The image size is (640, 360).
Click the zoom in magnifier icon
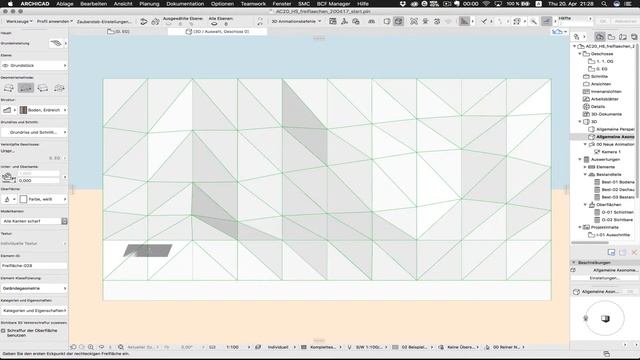point(91,347)
